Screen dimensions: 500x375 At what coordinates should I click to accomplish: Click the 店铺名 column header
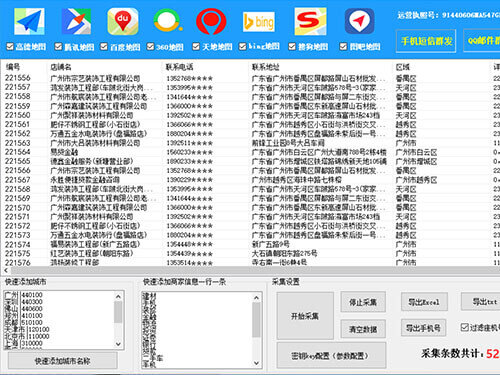(x=61, y=67)
